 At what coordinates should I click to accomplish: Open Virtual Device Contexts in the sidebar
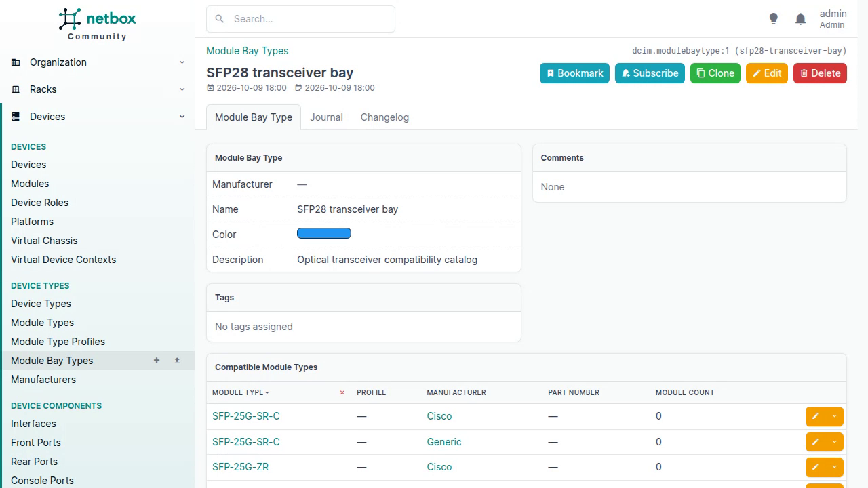63,260
